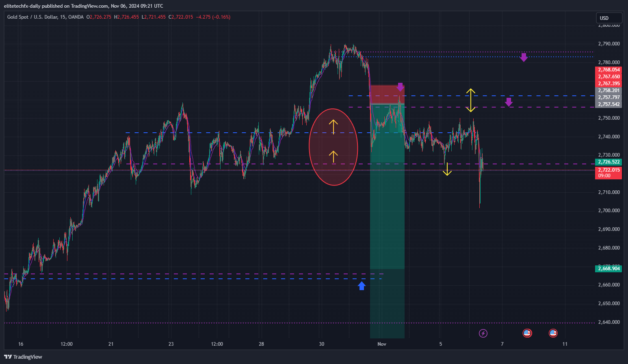Click the 21 date on time axis
The width and height of the screenshot is (628, 364).
coord(111,344)
